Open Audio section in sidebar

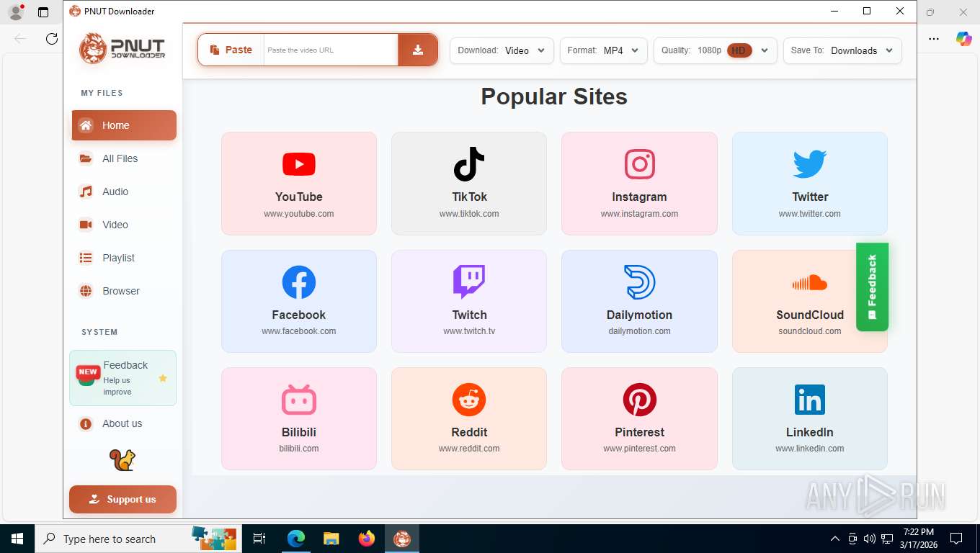pos(124,192)
